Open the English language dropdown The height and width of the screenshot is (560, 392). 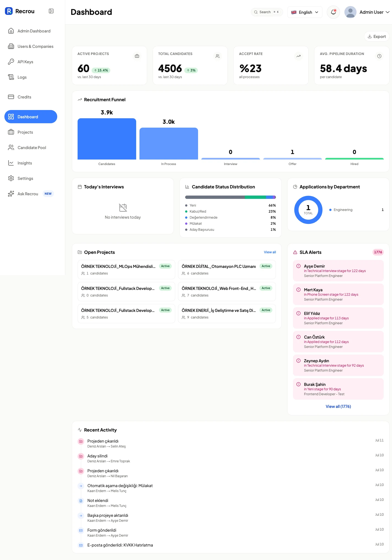pos(305,12)
